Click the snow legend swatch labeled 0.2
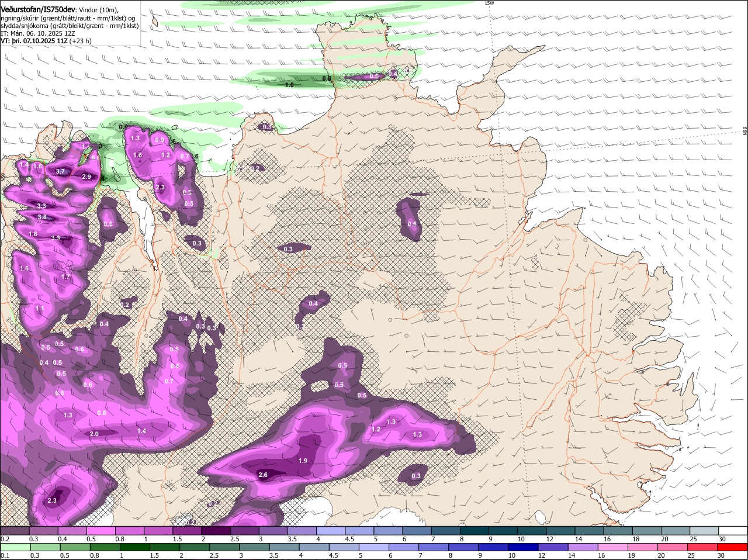This screenshot has height=560, width=748. point(15,531)
